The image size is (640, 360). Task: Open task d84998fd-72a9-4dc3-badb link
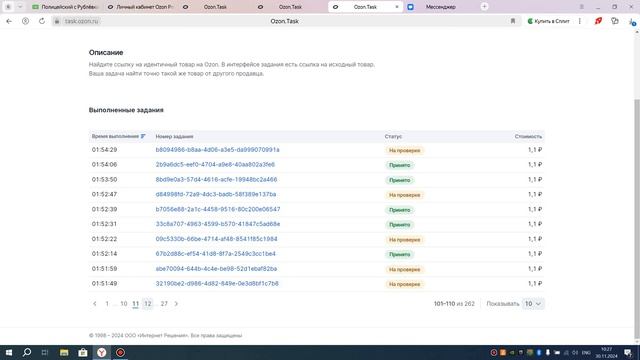pos(216,194)
